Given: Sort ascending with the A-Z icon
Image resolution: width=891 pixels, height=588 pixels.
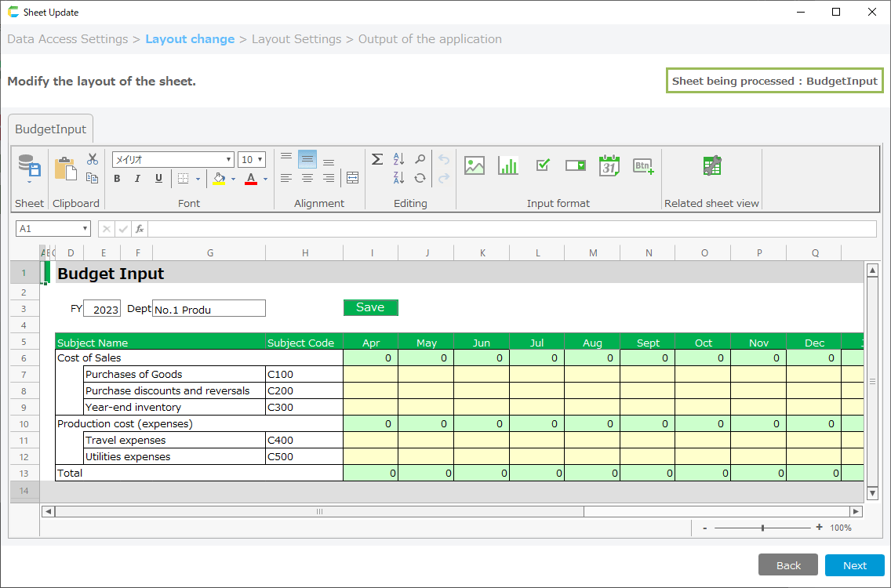Looking at the screenshot, I should point(398,159).
